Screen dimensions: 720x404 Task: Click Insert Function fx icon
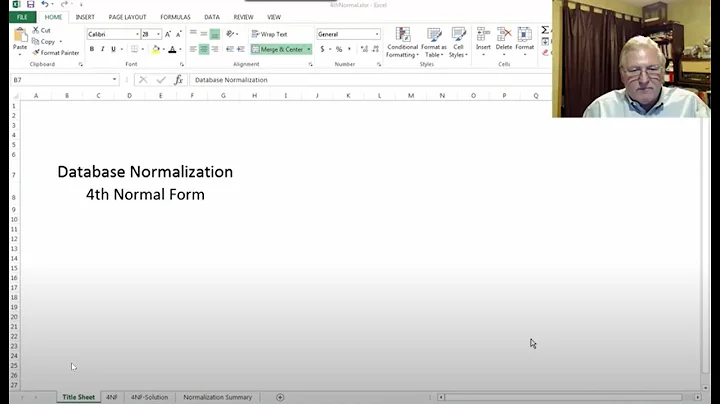tap(179, 80)
